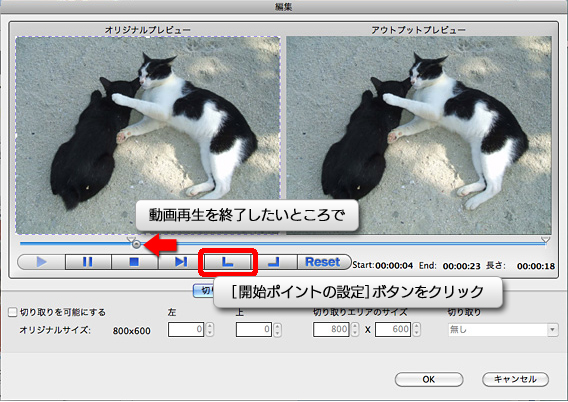Screen dimensions: 568x402
Task: Set the trim end point
Action: click(x=274, y=261)
